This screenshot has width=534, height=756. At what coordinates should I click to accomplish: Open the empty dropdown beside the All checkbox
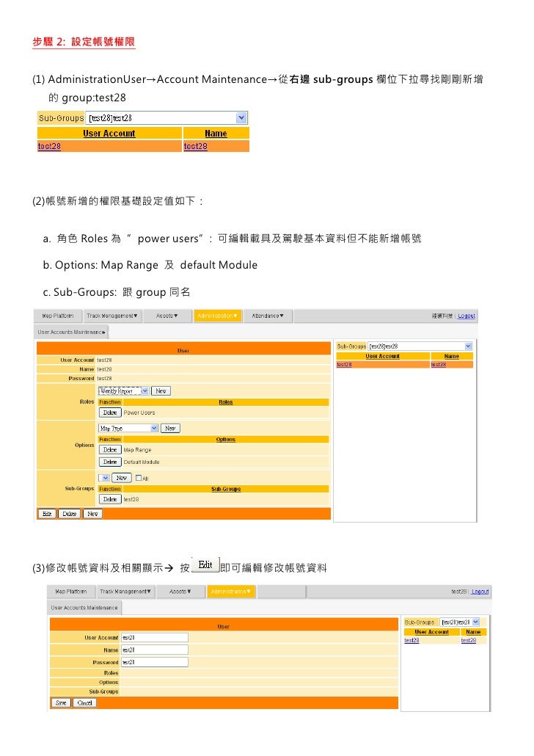coord(104,478)
